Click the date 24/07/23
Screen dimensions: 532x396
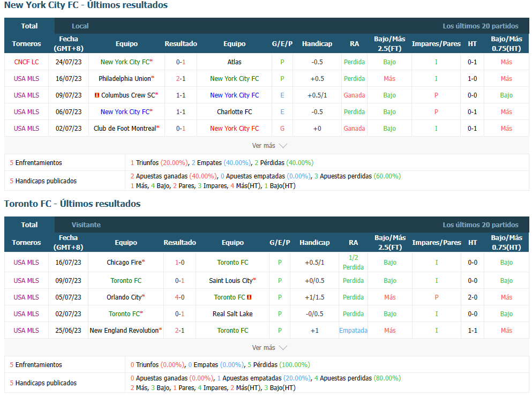[x=69, y=62]
